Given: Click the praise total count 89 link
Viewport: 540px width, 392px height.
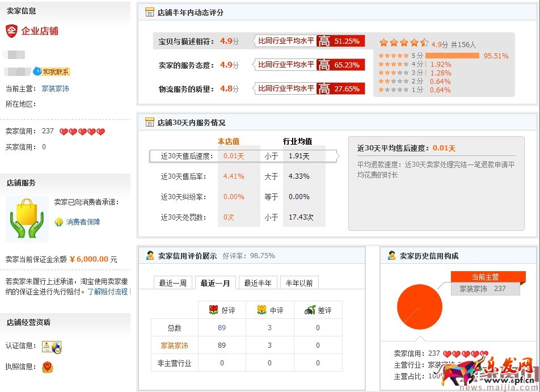Looking at the screenshot, I should 221,327.
